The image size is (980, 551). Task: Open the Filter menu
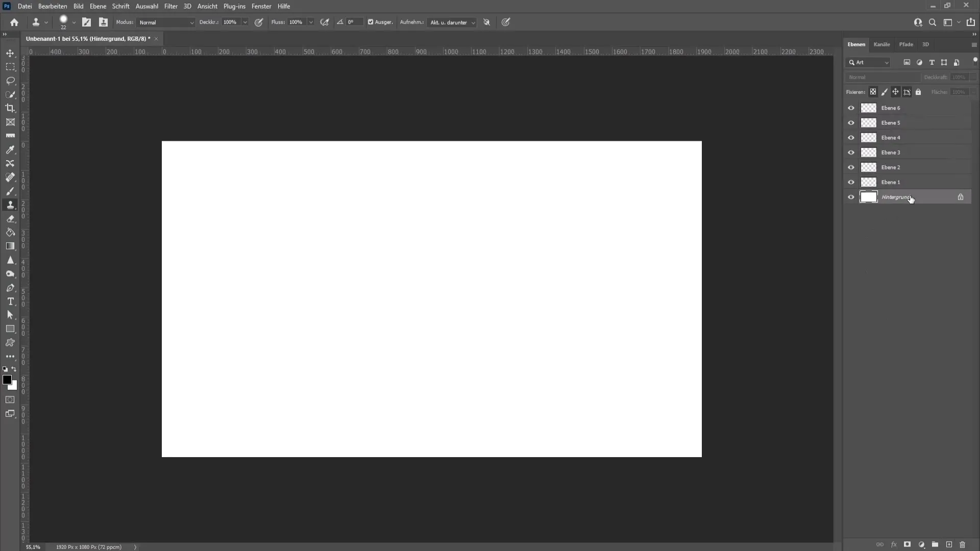(x=171, y=6)
